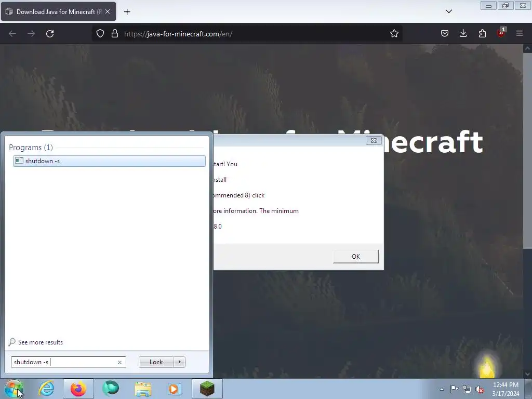Select the shutdown -s program result

[x=109, y=161]
